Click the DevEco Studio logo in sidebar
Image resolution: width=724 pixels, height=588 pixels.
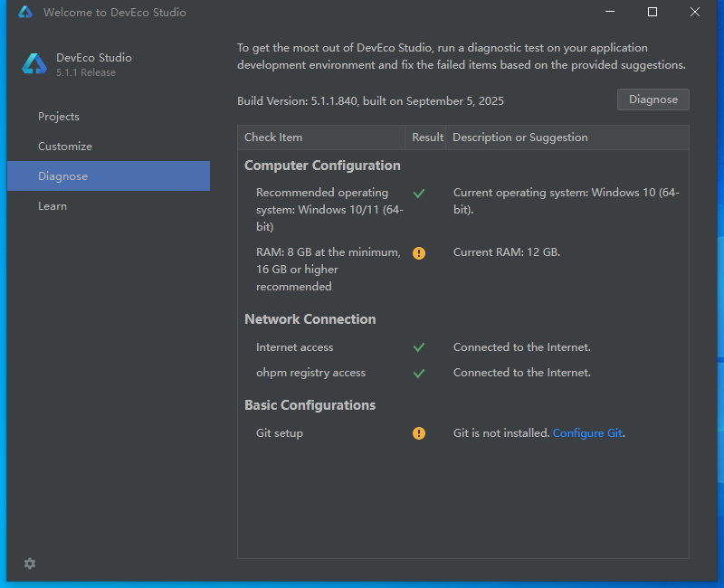34,63
